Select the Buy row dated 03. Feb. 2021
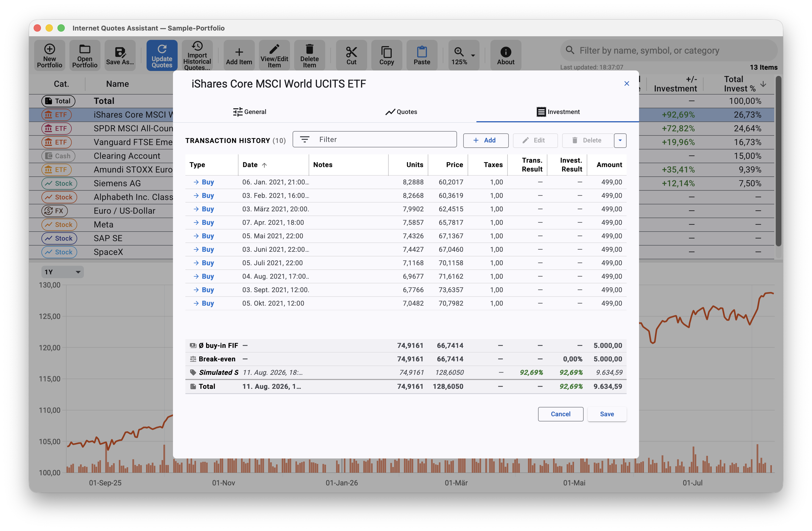The height and width of the screenshot is (531, 812). 406,196
